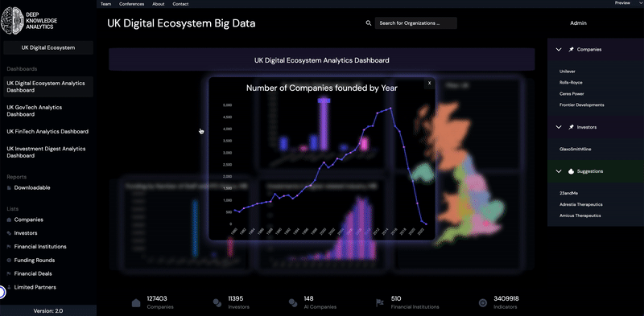
Task: Click the 127403 Companies building icon
Action: (136, 303)
